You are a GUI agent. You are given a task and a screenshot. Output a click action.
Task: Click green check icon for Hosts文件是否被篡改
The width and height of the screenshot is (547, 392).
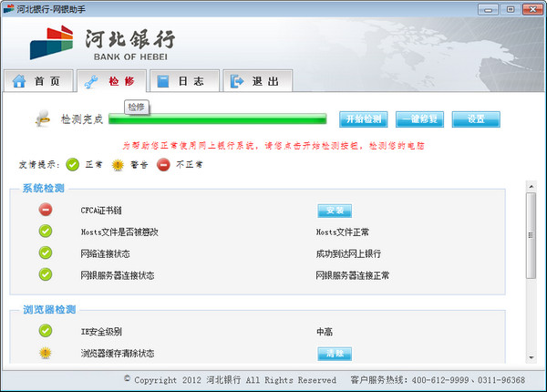click(x=46, y=231)
